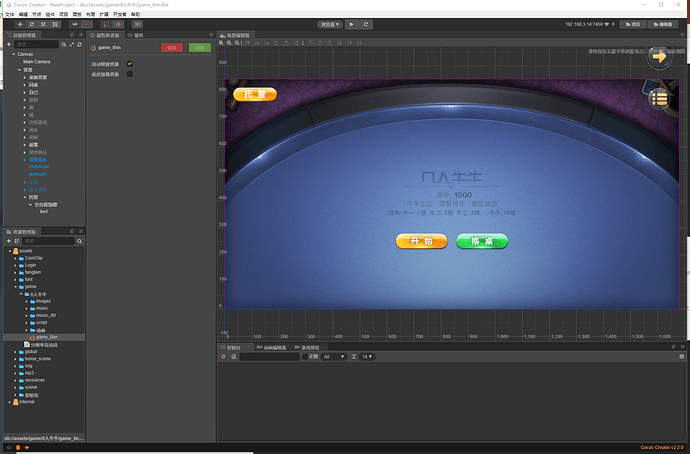Toggle the 自动释放资源 checkbox
The width and height of the screenshot is (690, 454).
(130, 64)
